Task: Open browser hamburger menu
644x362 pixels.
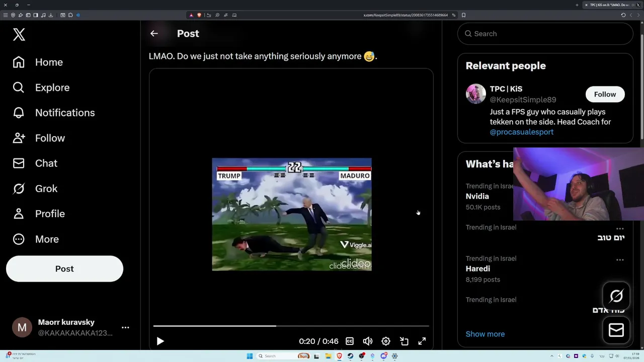Action: click(x=6, y=15)
